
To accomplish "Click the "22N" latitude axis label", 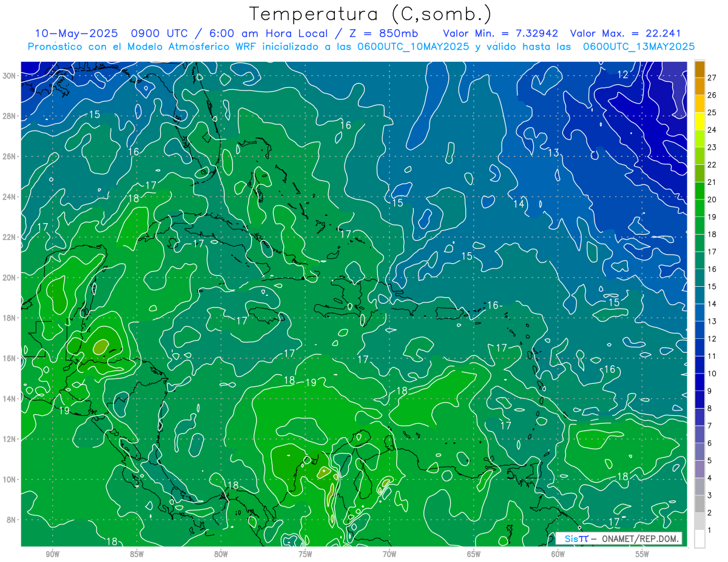I will (x=10, y=237).
